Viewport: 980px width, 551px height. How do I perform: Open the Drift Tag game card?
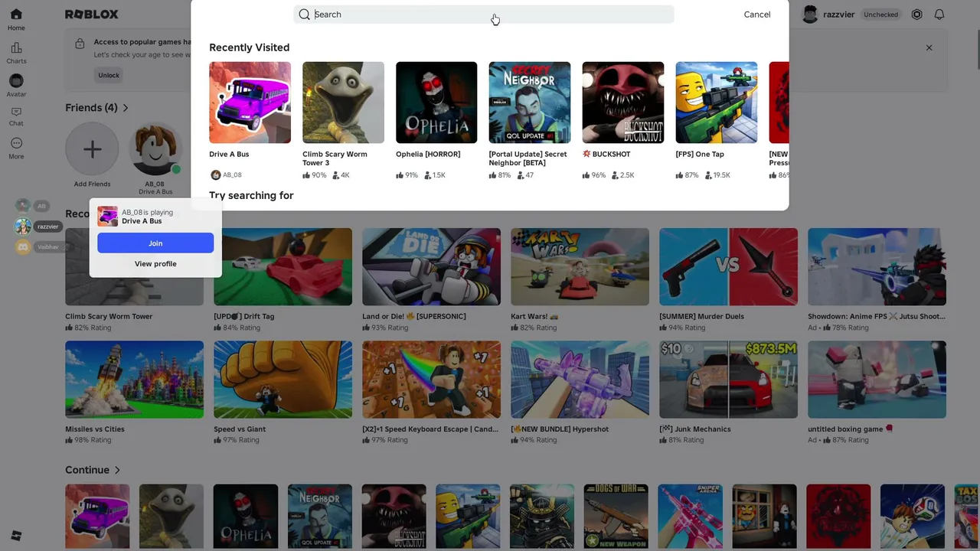pyautogui.click(x=283, y=267)
